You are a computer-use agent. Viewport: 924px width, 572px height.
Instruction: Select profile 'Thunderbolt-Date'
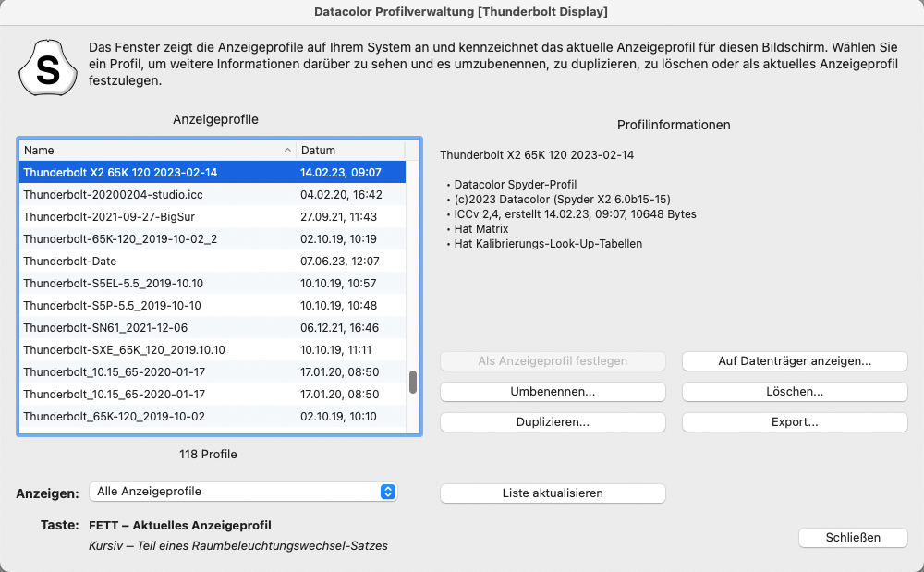coord(213,261)
